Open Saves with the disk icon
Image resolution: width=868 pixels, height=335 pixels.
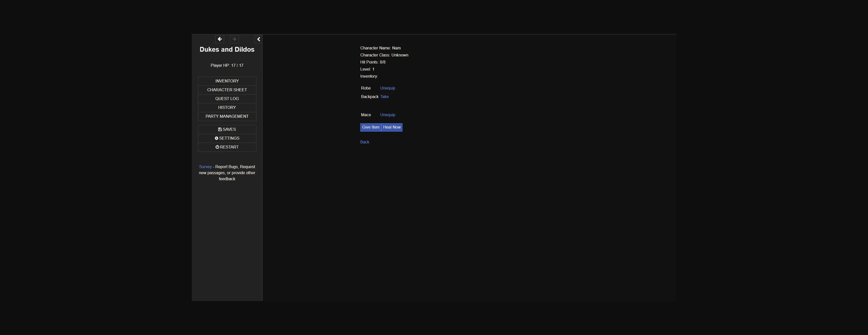(x=227, y=130)
